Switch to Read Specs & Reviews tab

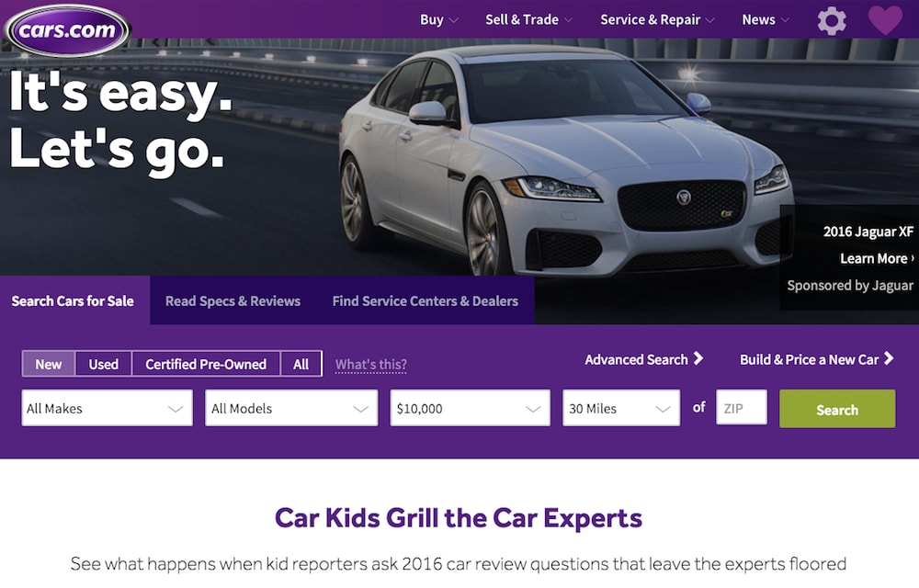tap(233, 300)
